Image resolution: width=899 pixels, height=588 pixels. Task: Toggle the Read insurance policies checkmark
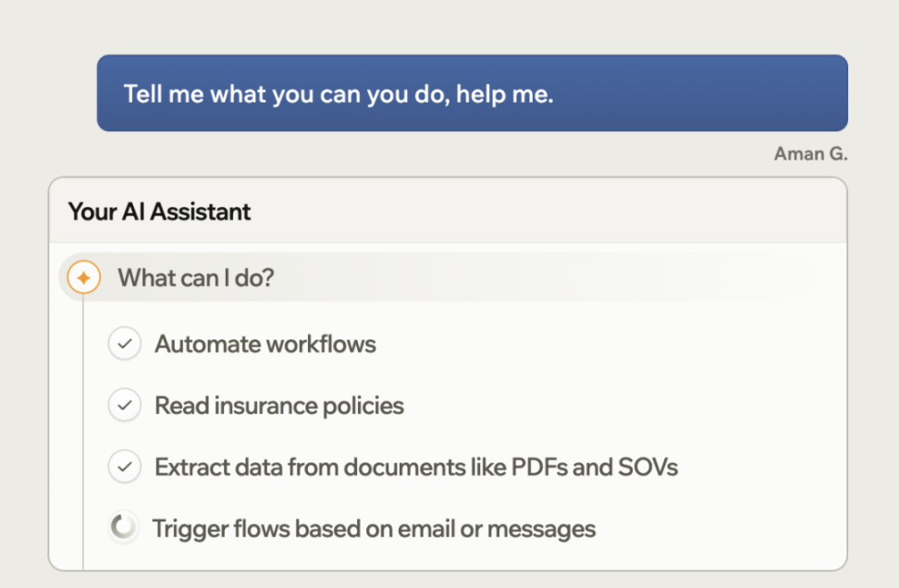(125, 405)
